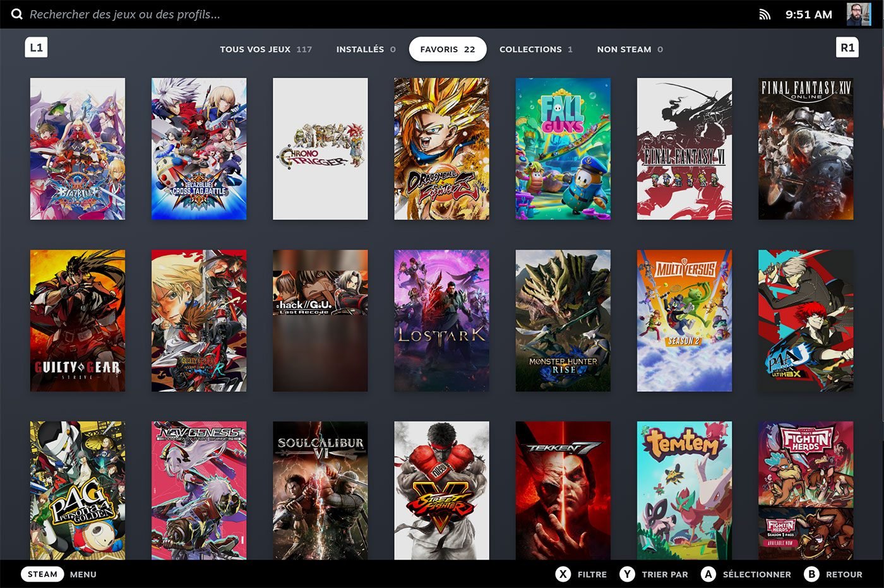Switch to the Installés tab

(x=366, y=49)
